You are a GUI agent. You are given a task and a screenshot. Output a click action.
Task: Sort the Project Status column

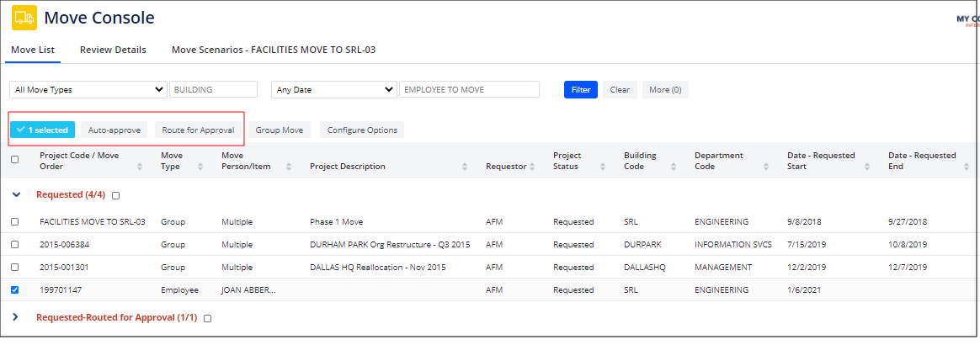tap(602, 167)
